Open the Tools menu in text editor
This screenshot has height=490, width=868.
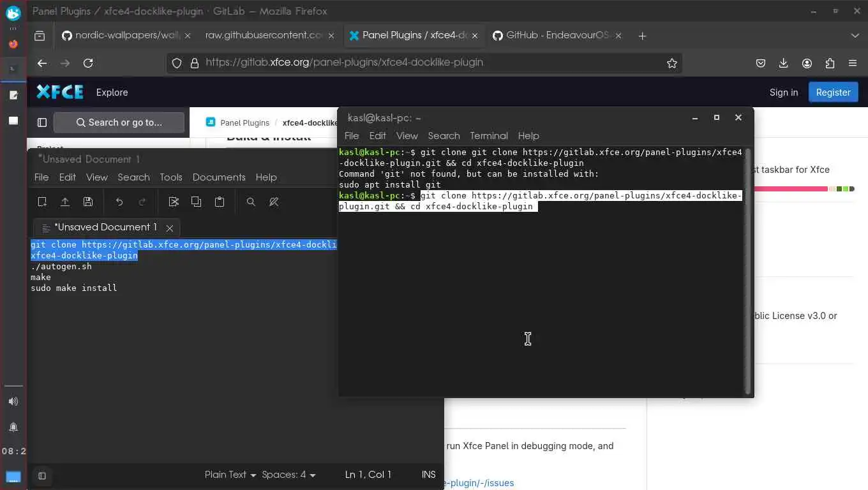(x=171, y=177)
